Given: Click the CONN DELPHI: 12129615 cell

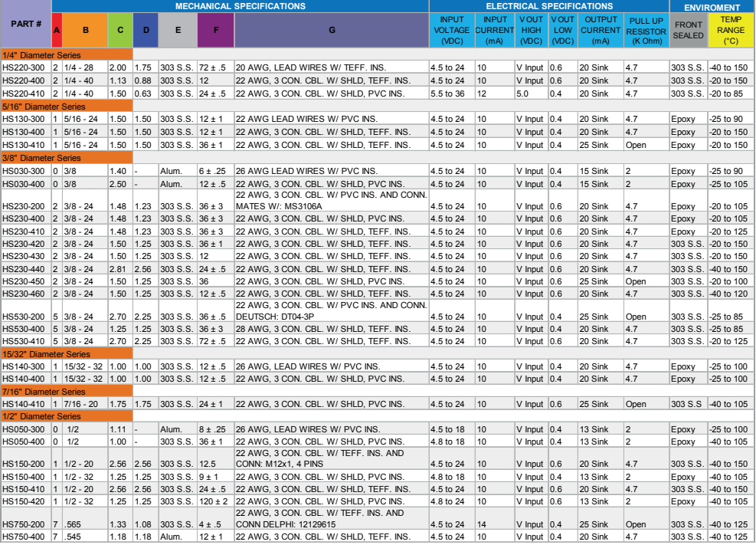Looking at the screenshot, I should pos(331,518).
